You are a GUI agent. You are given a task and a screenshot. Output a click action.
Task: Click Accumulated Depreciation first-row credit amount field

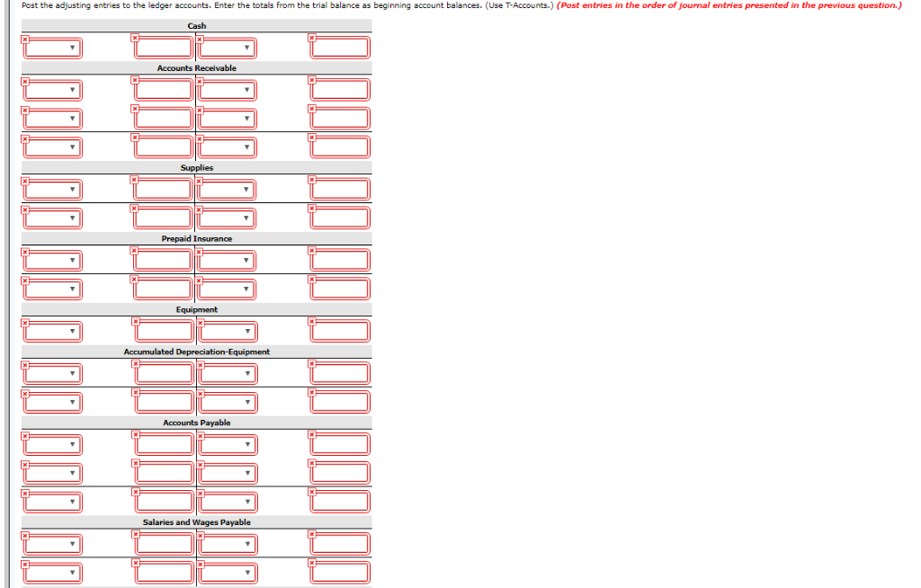point(340,374)
